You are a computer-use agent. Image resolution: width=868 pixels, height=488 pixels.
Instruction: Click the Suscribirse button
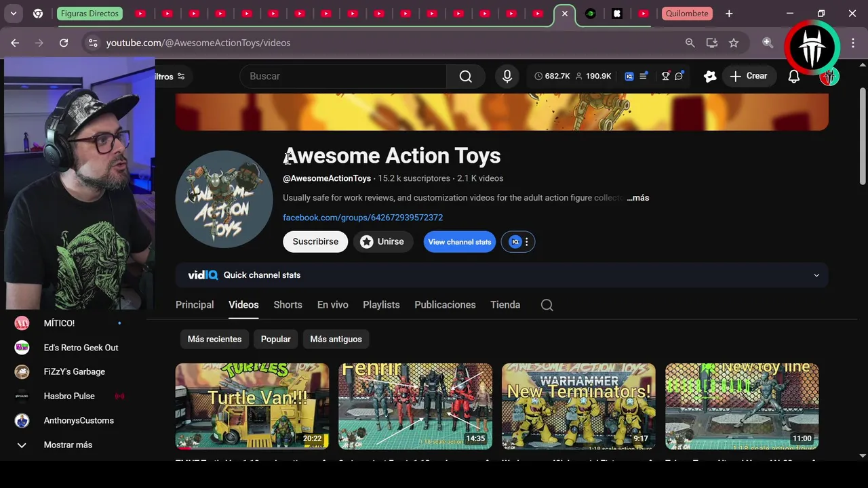coord(315,242)
